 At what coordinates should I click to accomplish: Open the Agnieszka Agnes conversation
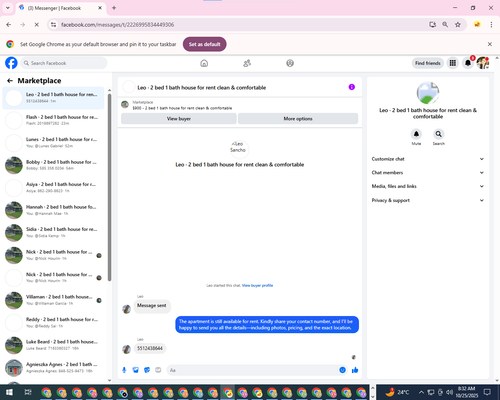53,367
